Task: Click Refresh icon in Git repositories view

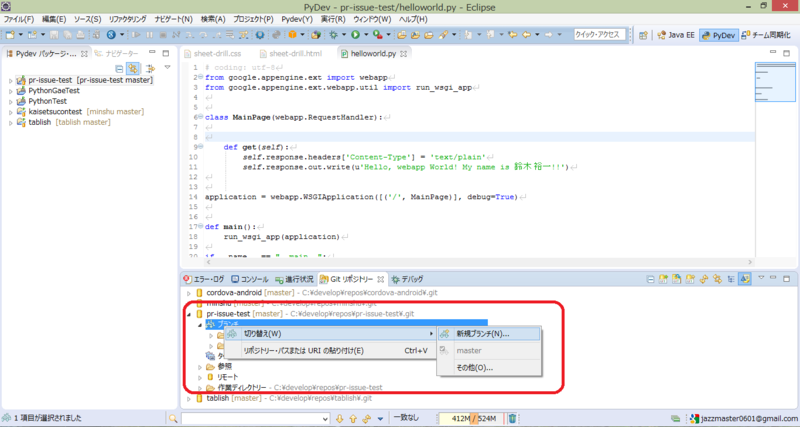Action: [704, 279]
